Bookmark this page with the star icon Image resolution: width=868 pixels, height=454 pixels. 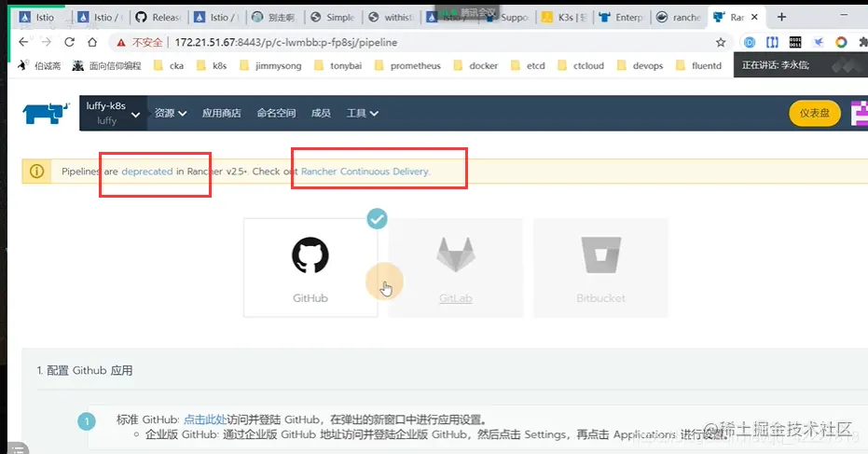720,43
